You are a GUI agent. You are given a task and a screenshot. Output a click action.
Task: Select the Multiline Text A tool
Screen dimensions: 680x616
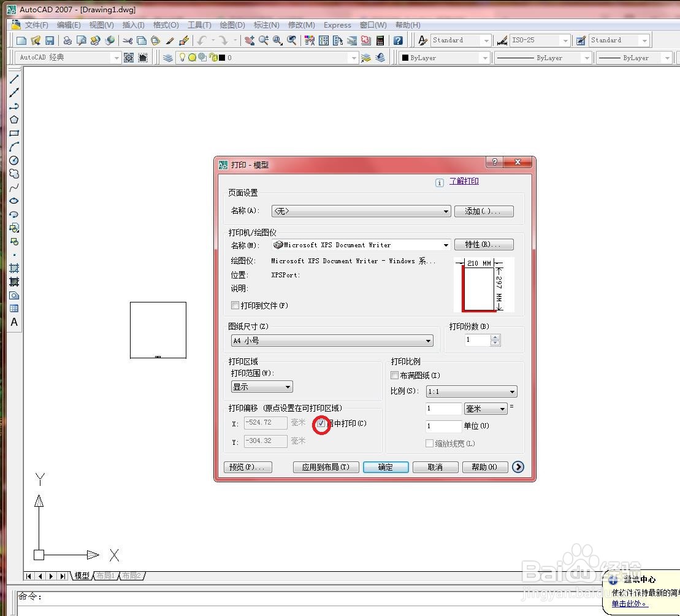(x=14, y=322)
